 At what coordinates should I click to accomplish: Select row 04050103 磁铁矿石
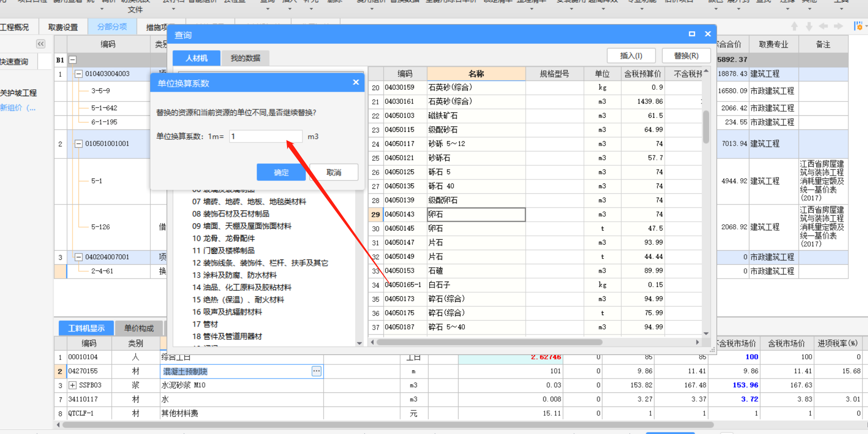[535, 116]
